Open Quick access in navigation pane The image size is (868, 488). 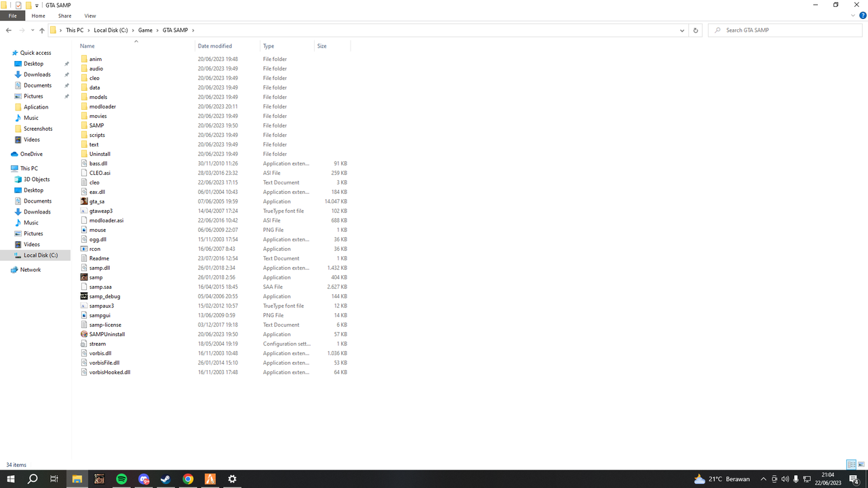coord(35,53)
